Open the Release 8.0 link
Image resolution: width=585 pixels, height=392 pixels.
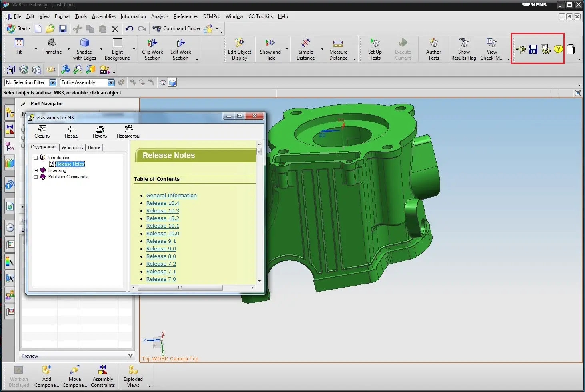click(x=161, y=256)
